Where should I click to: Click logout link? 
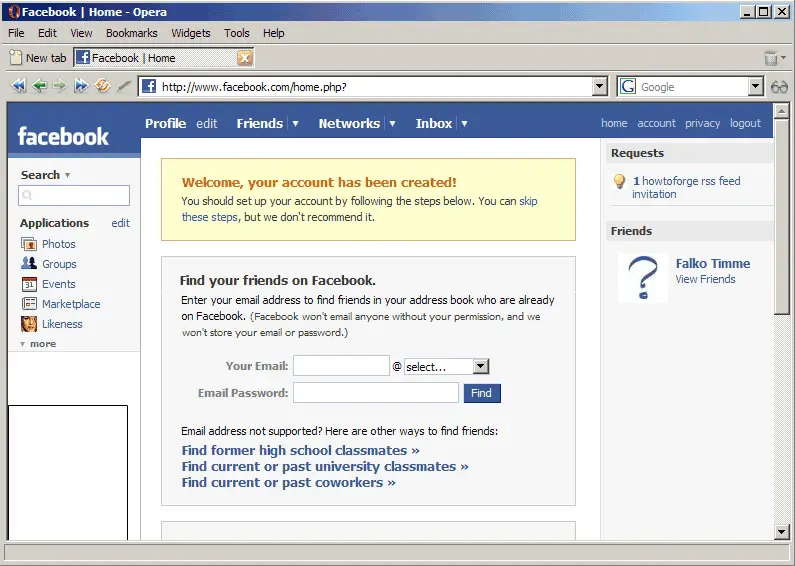(745, 123)
